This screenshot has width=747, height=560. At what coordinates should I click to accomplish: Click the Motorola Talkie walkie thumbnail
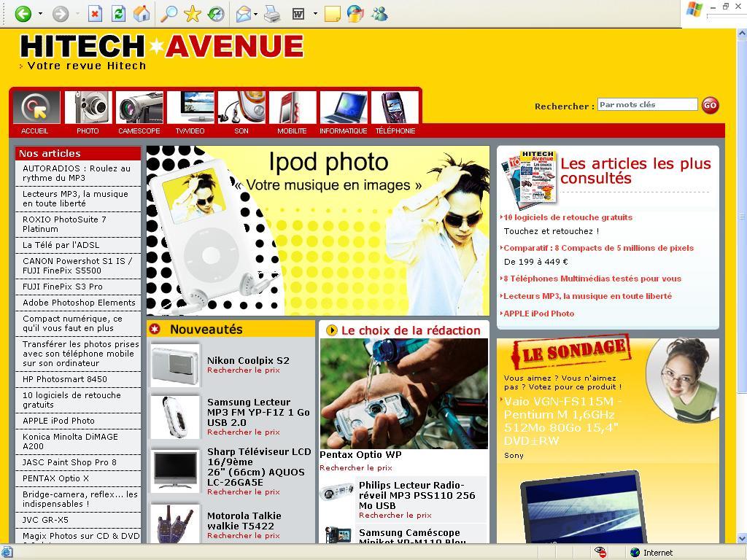pyautogui.click(x=175, y=523)
